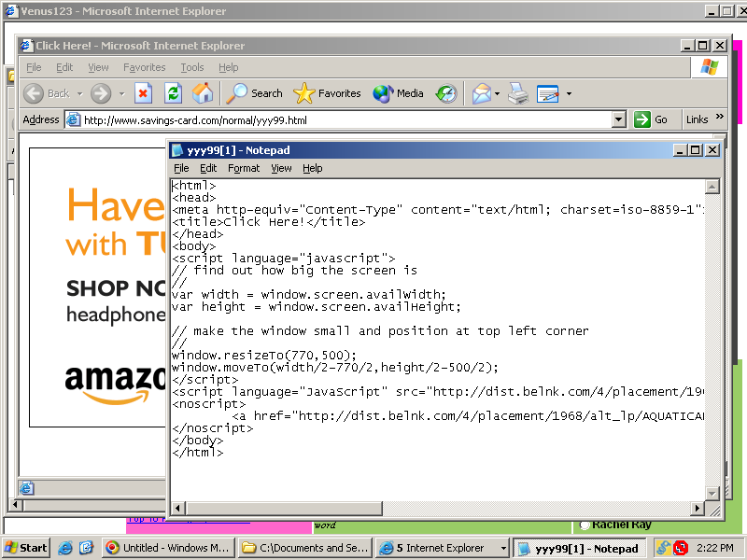Open Notepad's File menu

(181, 168)
